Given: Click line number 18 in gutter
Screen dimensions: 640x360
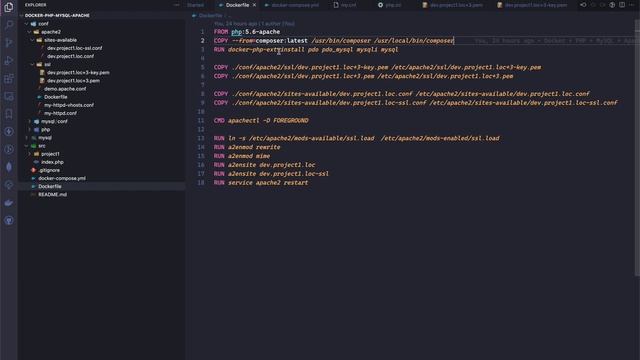Looking at the screenshot, I should coord(201,182).
